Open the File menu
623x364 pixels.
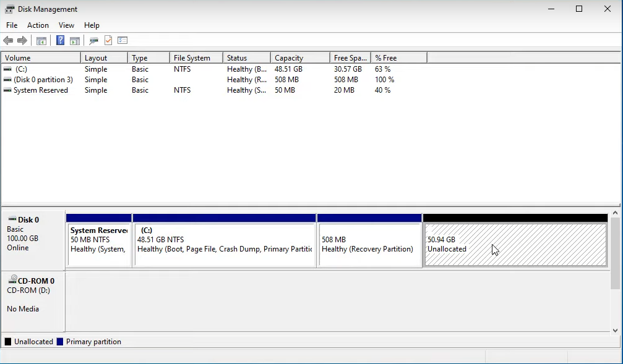(x=12, y=25)
